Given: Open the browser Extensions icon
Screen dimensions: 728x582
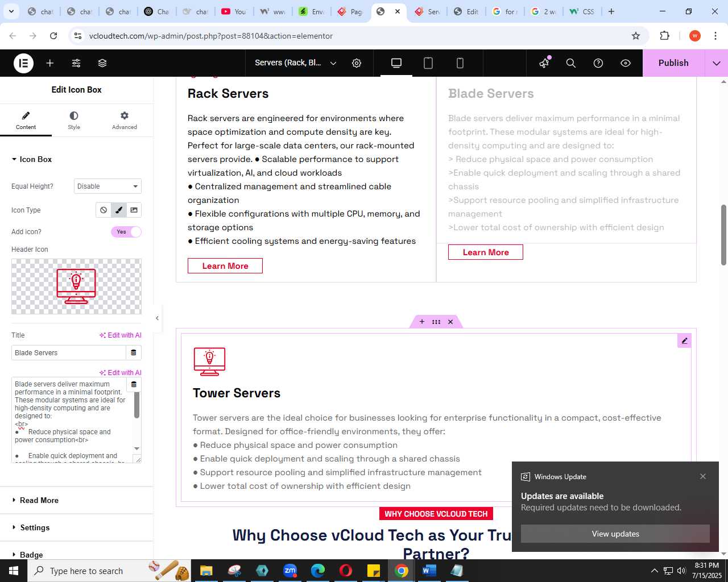Looking at the screenshot, I should click(664, 36).
